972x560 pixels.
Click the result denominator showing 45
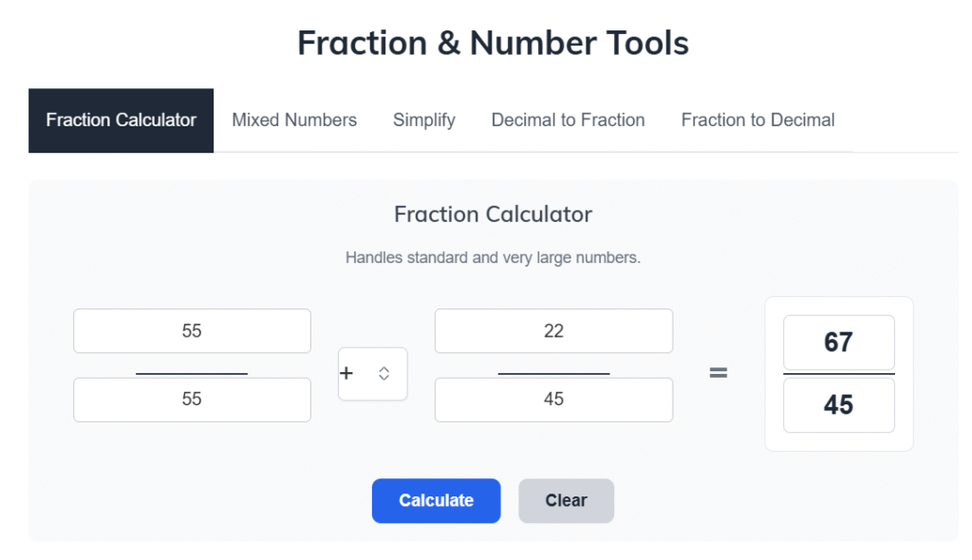click(838, 404)
